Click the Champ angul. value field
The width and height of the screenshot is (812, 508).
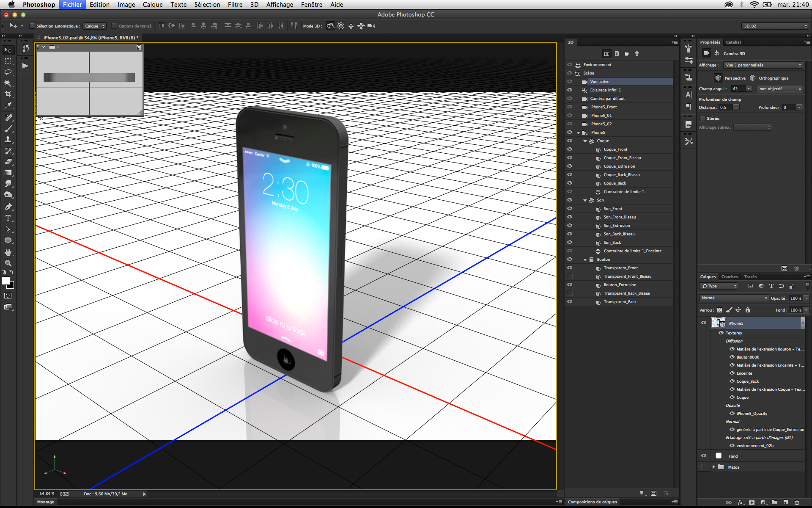(738, 89)
